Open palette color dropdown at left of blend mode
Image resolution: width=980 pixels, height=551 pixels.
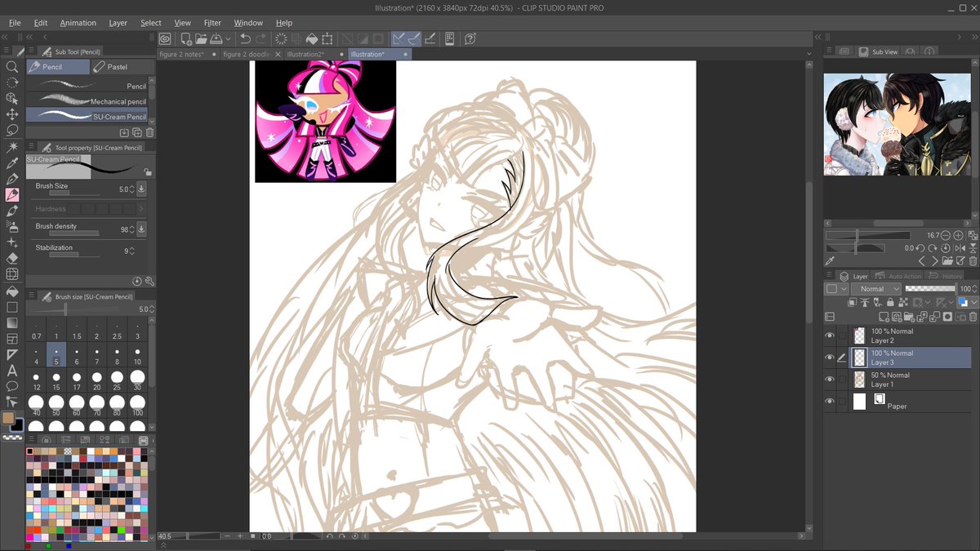click(x=836, y=289)
